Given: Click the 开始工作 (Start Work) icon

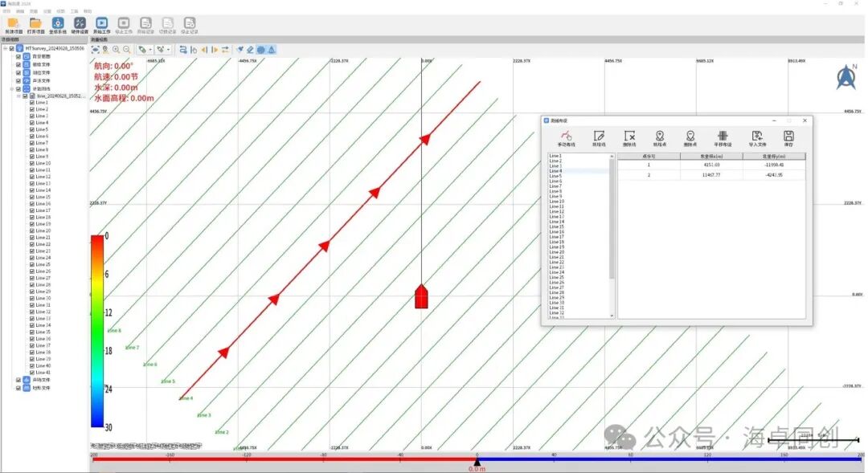Looking at the screenshot, I should click(x=101, y=23).
